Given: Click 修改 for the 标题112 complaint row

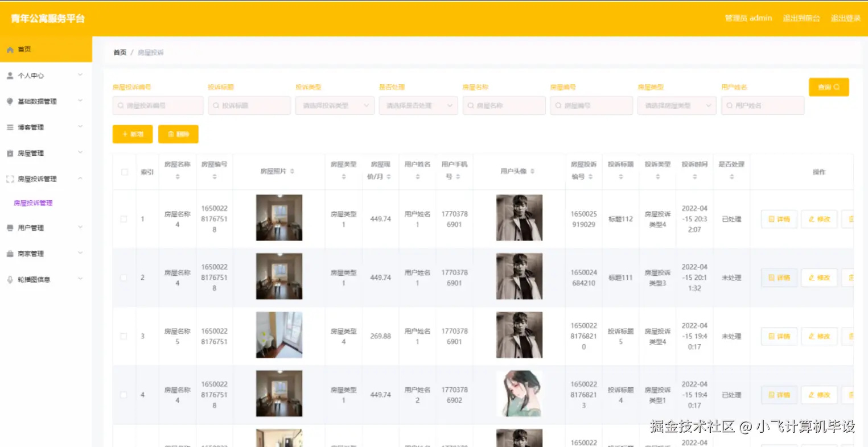Looking at the screenshot, I should click(x=819, y=219).
